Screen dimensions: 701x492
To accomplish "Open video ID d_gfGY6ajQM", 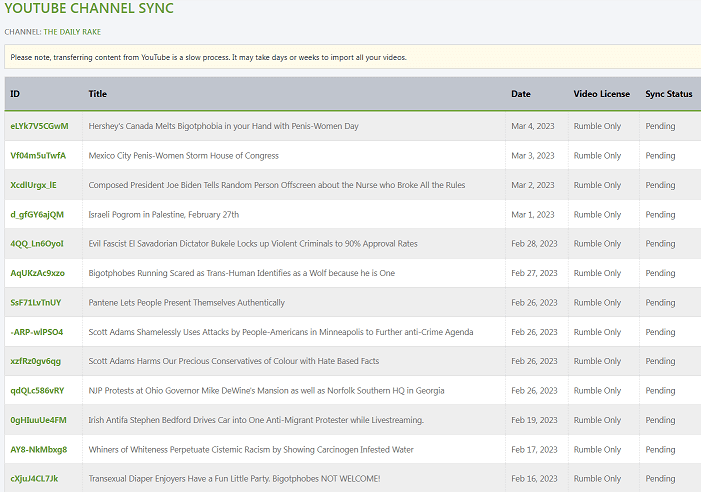I will coord(37,214).
